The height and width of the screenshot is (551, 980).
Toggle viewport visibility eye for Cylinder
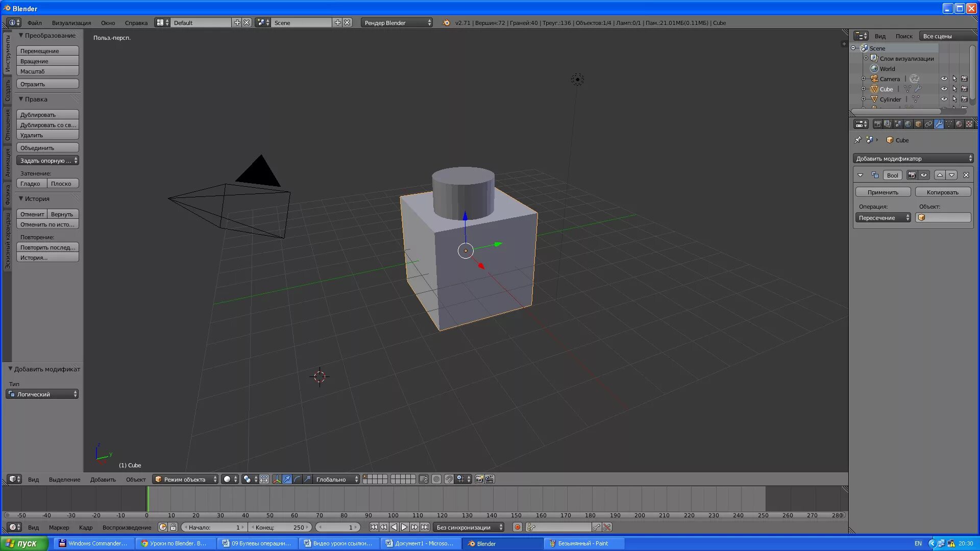pos(944,99)
